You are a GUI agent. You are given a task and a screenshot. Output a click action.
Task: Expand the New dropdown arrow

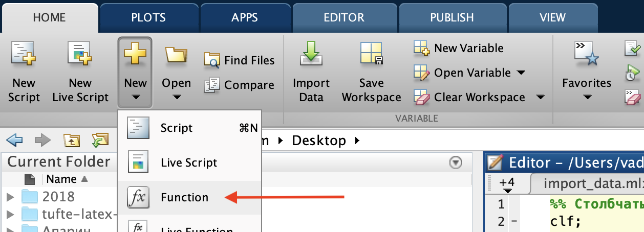tap(135, 97)
